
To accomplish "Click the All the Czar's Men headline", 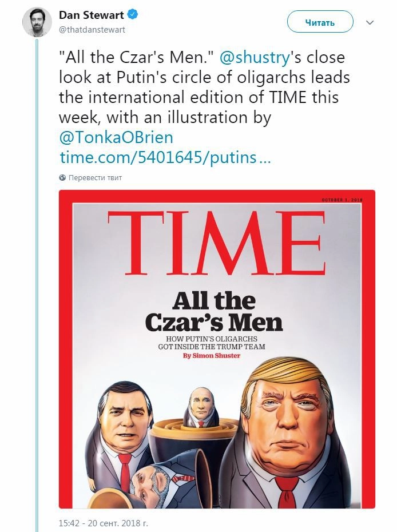I will pos(214,312).
